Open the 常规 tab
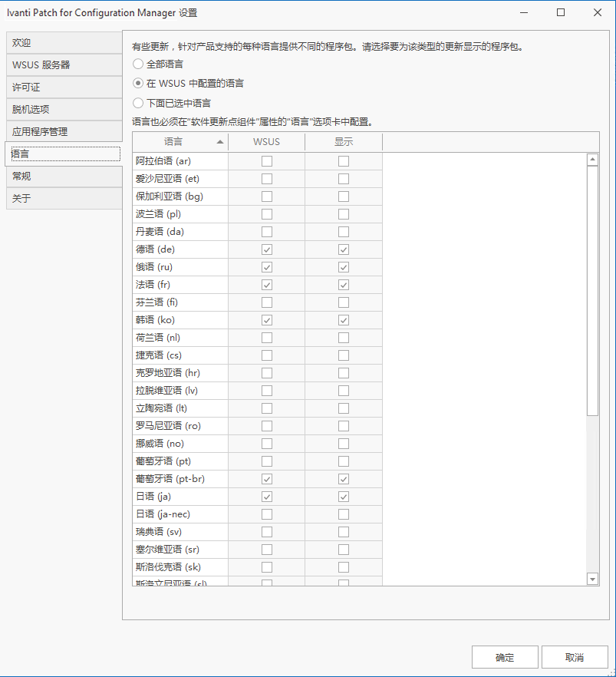 click(x=64, y=177)
